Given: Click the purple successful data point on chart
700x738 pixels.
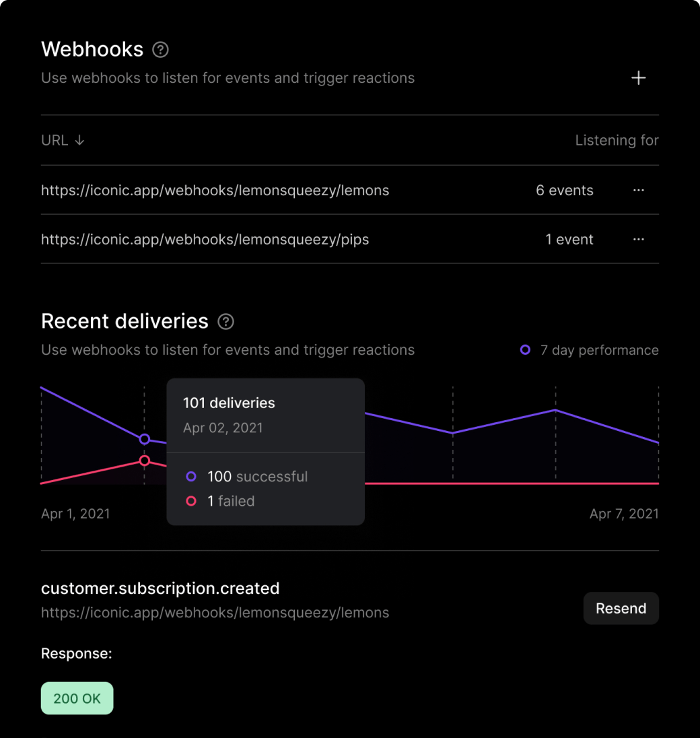Looking at the screenshot, I should [144, 439].
